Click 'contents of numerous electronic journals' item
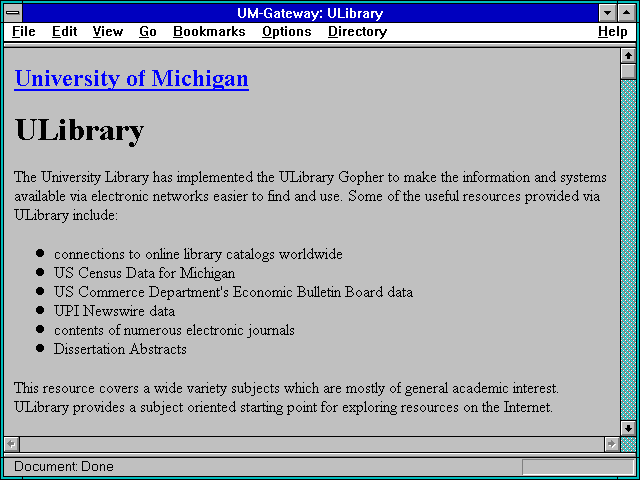The height and width of the screenshot is (480, 640). point(174,330)
